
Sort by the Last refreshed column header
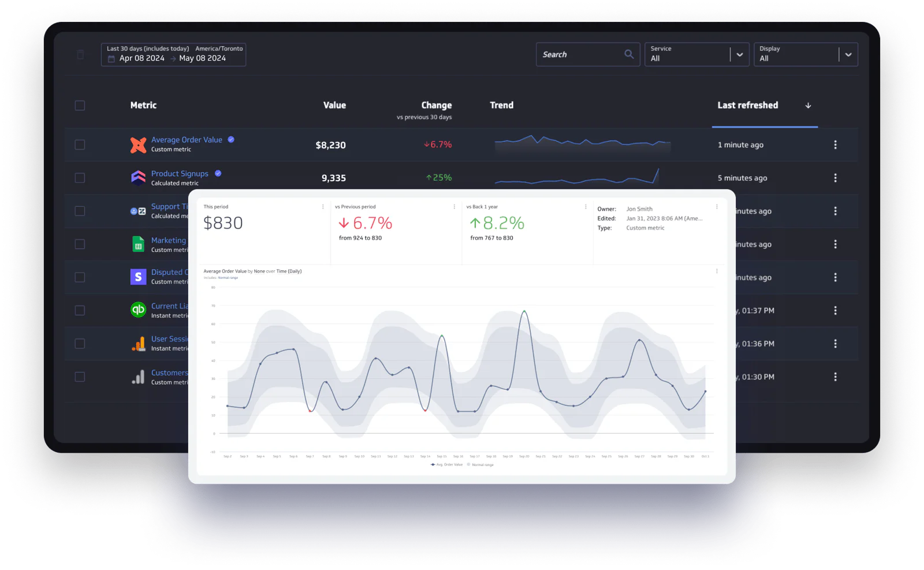[747, 105]
